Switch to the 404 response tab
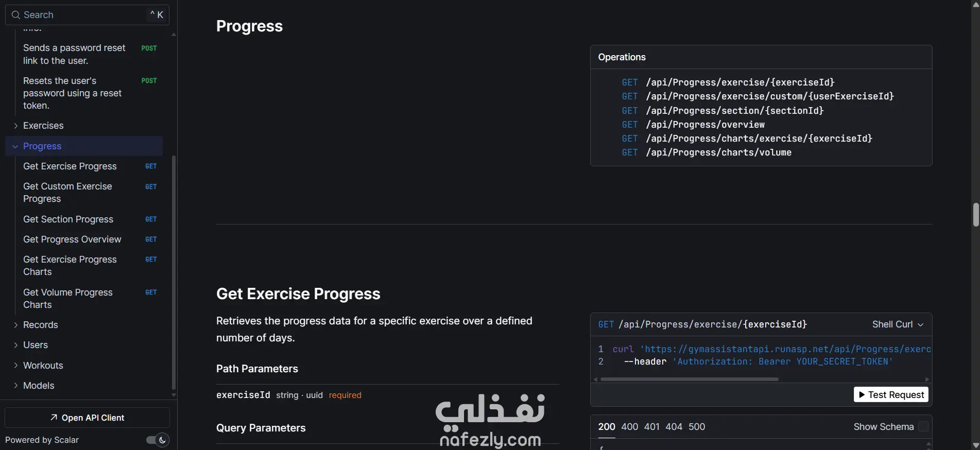This screenshot has width=980, height=450. pyautogui.click(x=674, y=427)
